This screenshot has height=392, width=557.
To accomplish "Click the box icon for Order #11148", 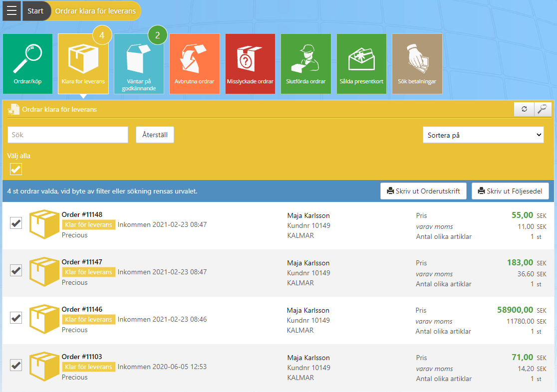I will click(x=44, y=224).
